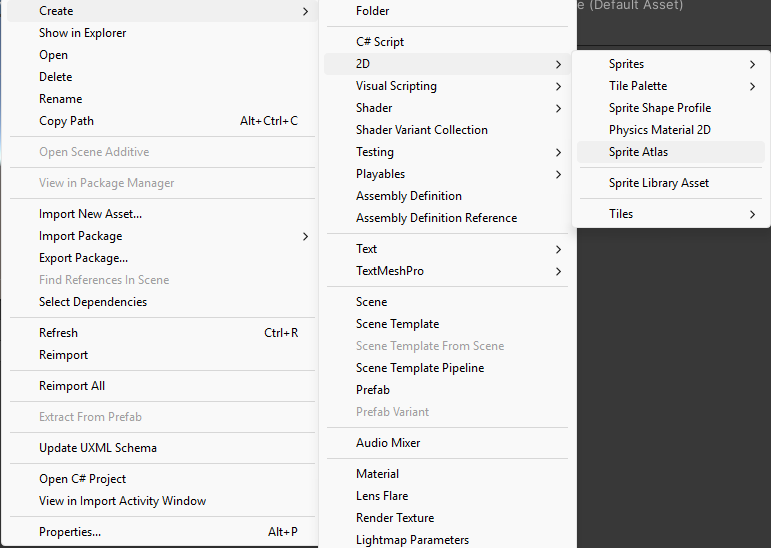Expand the Tile Palette submenu
771x548 pixels.
click(671, 86)
